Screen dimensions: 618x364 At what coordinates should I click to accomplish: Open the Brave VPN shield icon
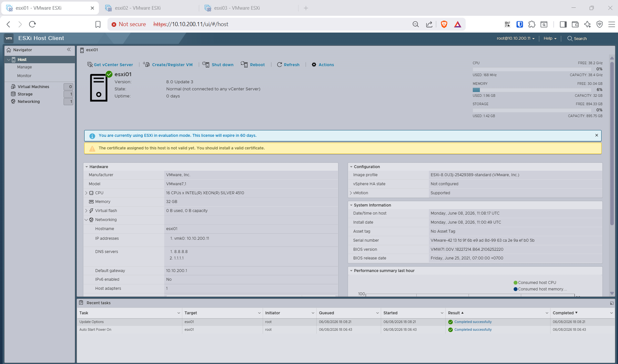tap(600, 24)
